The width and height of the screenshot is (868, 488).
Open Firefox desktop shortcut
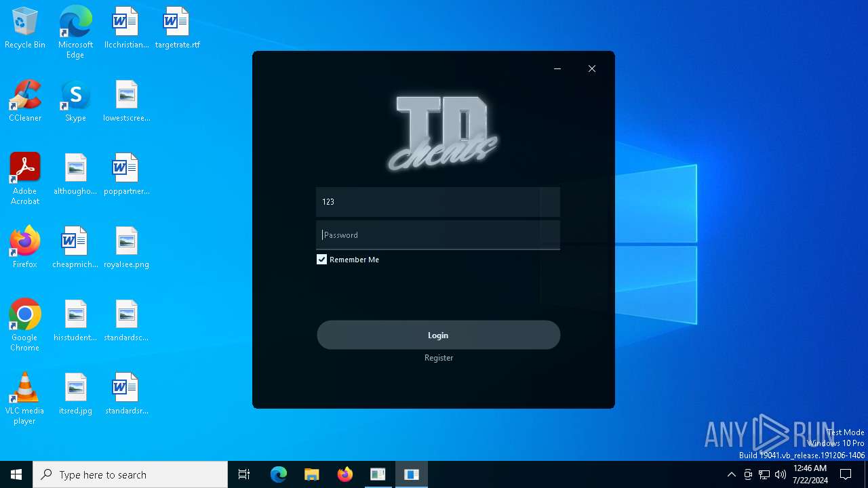click(25, 248)
